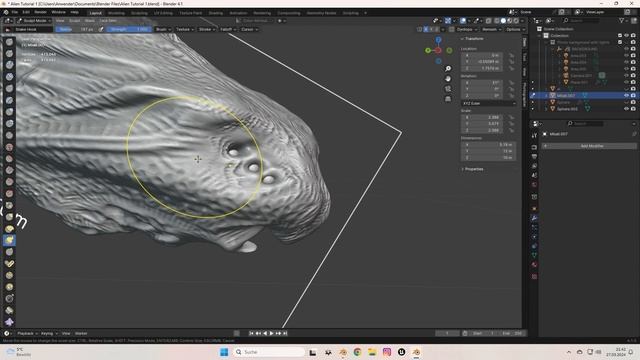Image resolution: width=640 pixels, height=360 pixels.
Task: Open the Stroke dropdown
Action: (x=207, y=29)
